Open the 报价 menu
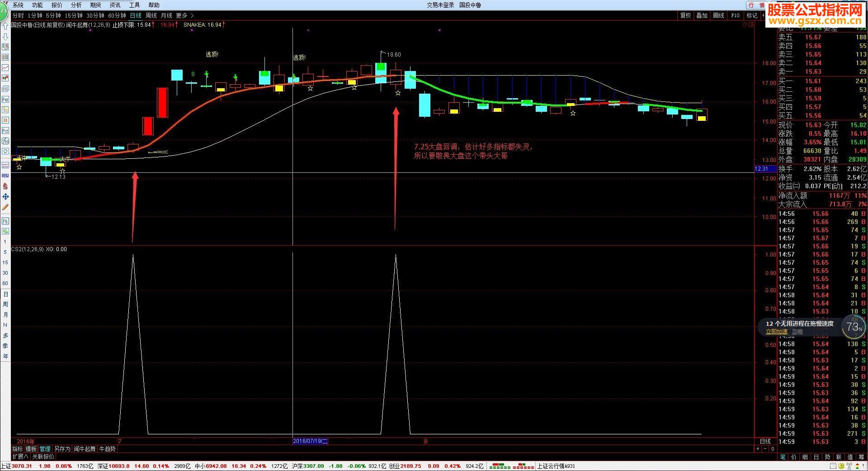Image resolution: width=868 pixels, height=471 pixels. click(x=57, y=5)
